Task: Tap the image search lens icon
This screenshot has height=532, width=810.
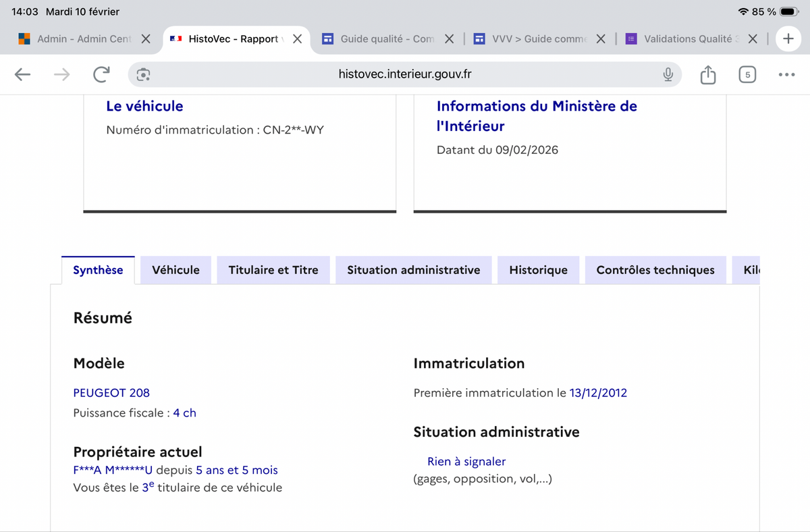Action: 143,74
